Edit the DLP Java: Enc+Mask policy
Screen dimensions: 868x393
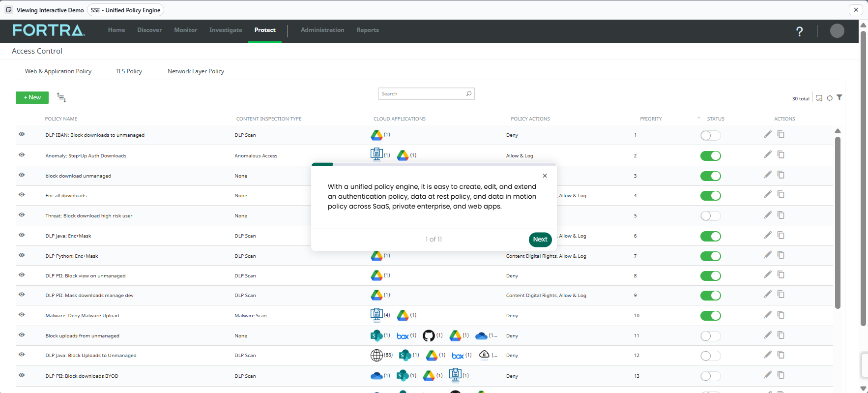(x=768, y=235)
